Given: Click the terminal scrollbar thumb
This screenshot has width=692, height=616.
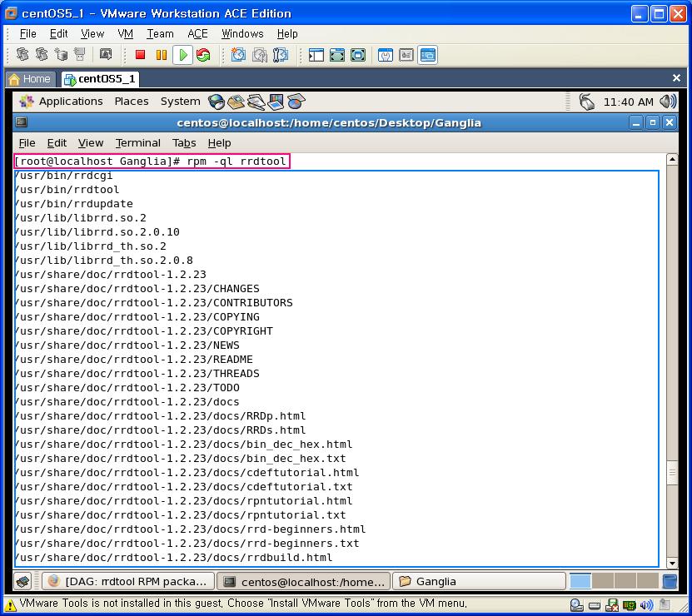Looking at the screenshot, I should [672, 473].
